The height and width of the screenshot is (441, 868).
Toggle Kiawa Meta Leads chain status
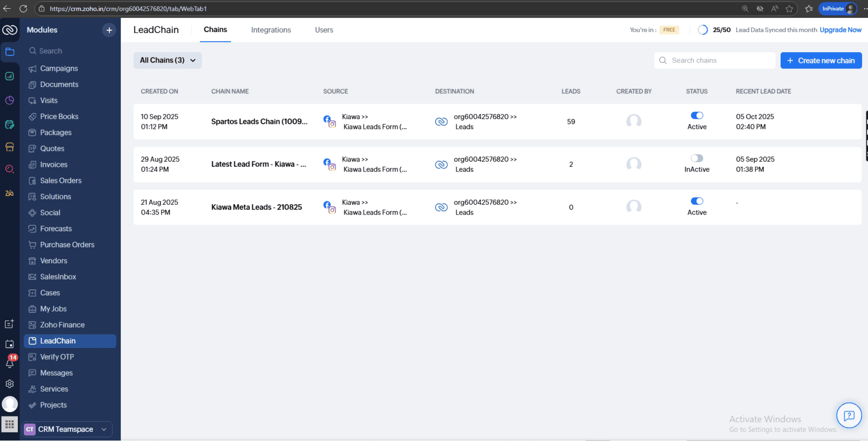(x=697, y=201)
